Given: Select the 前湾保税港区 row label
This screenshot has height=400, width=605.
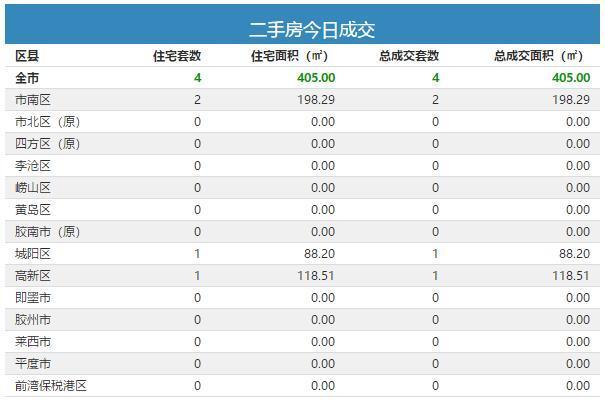Looking at the screenshot, I should [x=51, y=386].
